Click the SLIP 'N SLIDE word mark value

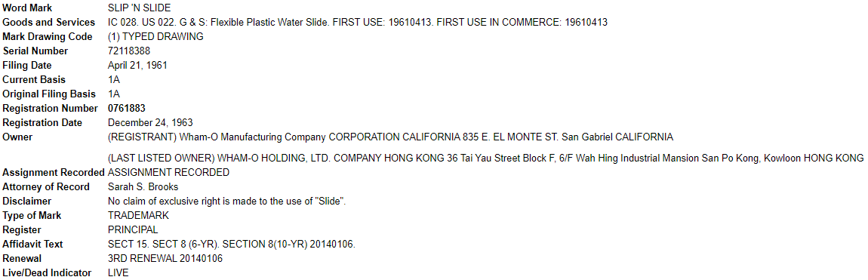click(140, 8)
